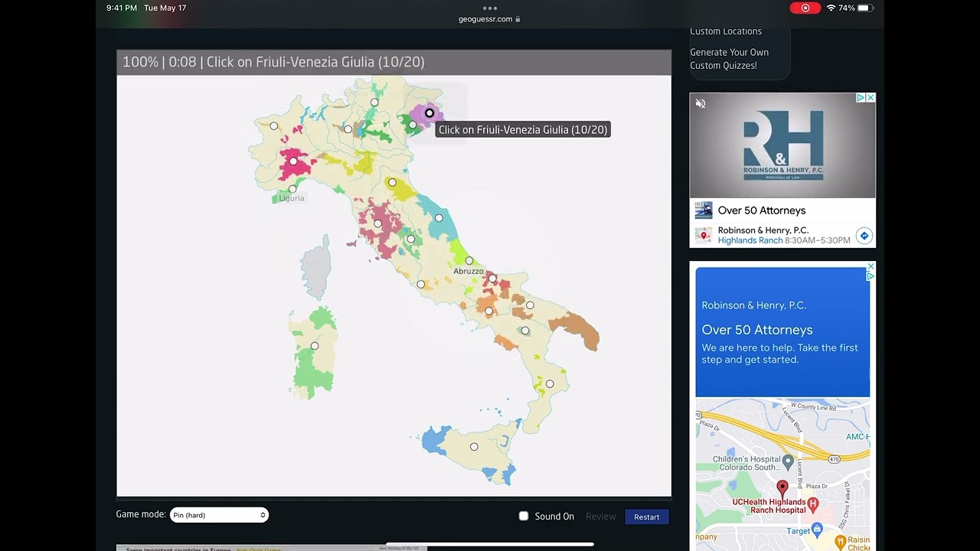Click the red map pin in ad map

click(782, 487)
